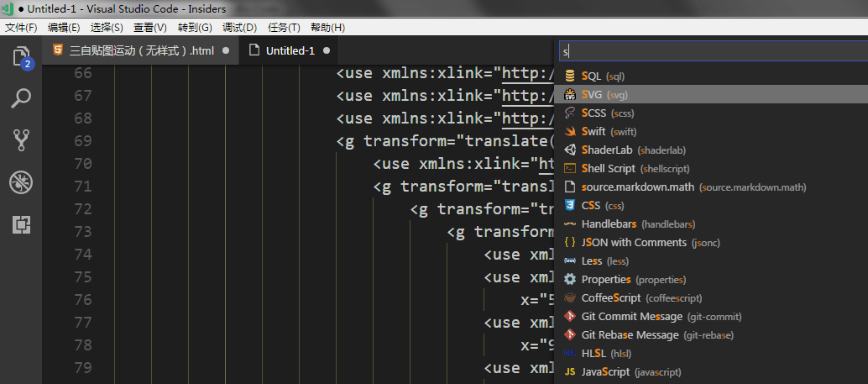Image resolution: width=868 pixels, height=384 pixels.
Task: Click the SCSS language icon
Action: click(x=570, y=113)
